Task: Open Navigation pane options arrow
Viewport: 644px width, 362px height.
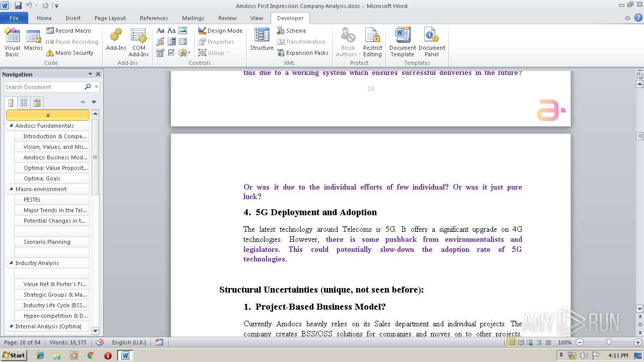Action: coord(90,74)
